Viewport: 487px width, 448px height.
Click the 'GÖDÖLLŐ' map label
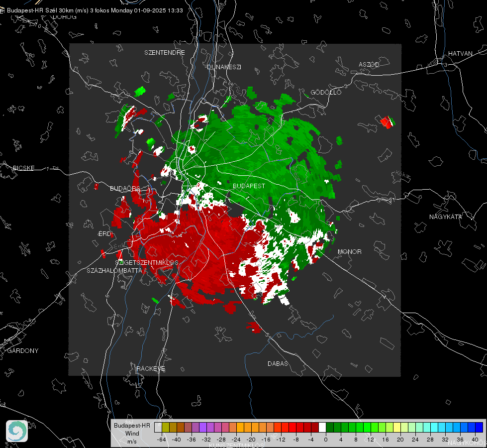pyautogui.click(x=326, y=92)
